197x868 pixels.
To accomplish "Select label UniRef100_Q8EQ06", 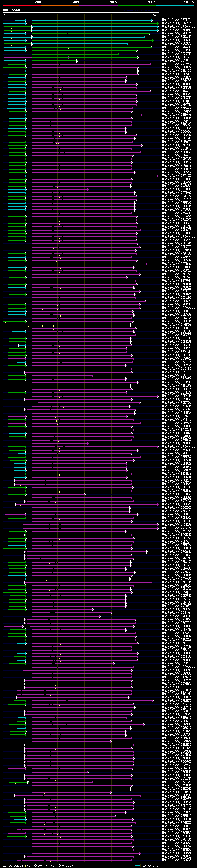I will coord(177,115).
